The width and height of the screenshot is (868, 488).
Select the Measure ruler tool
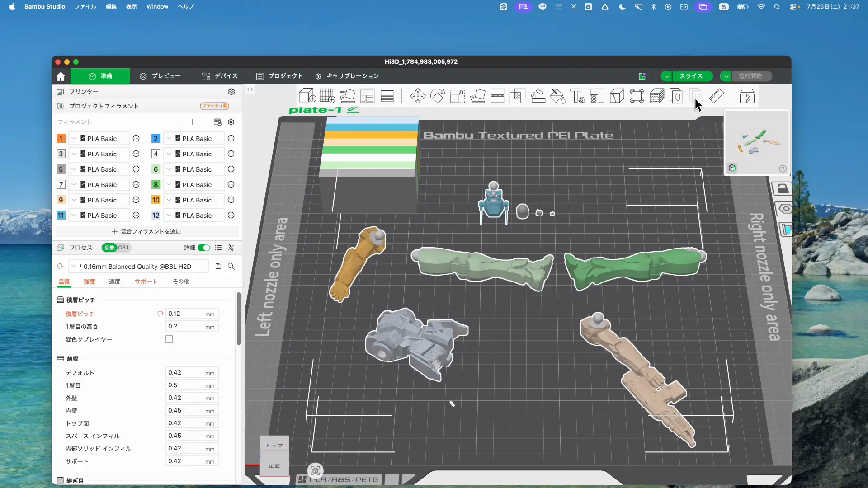click(717, 96)
